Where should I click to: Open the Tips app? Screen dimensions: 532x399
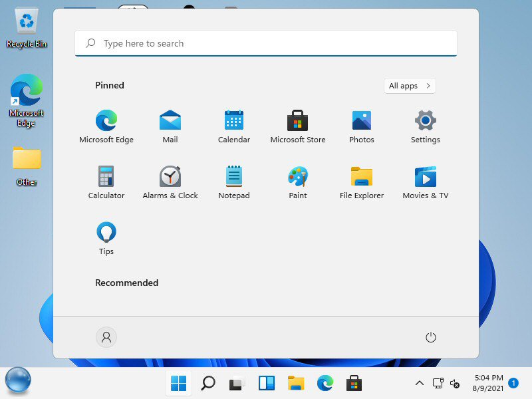tap(106, 238)
